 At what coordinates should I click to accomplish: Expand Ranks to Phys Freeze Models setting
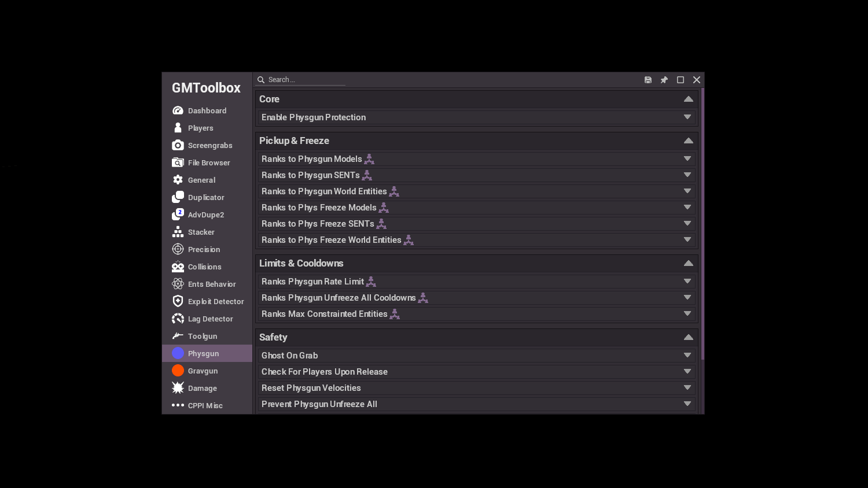point(687,208)
